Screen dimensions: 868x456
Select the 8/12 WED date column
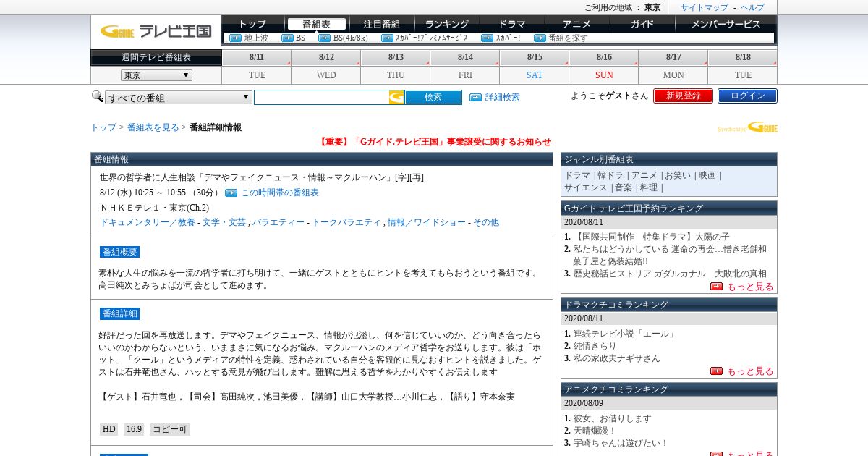(326, 67)
